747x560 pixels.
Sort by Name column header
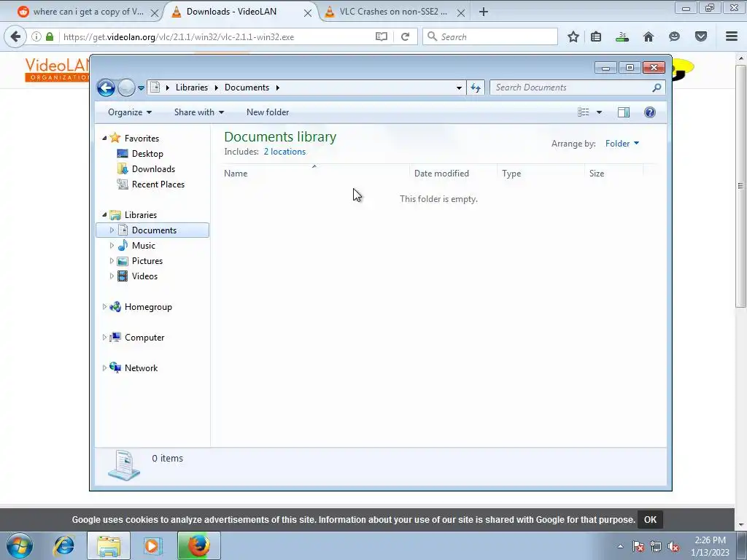[314, 174]
